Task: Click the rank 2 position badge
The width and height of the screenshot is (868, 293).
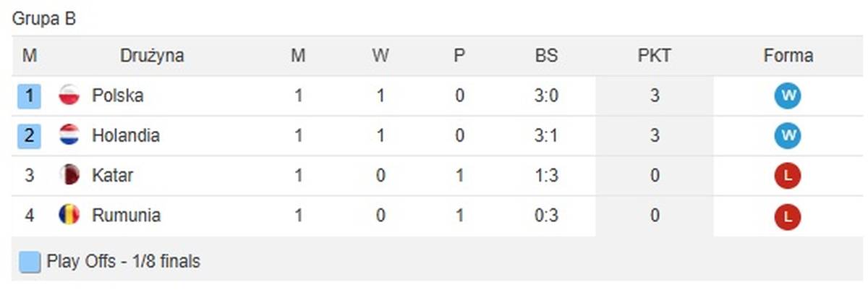Action: (29, 135)
